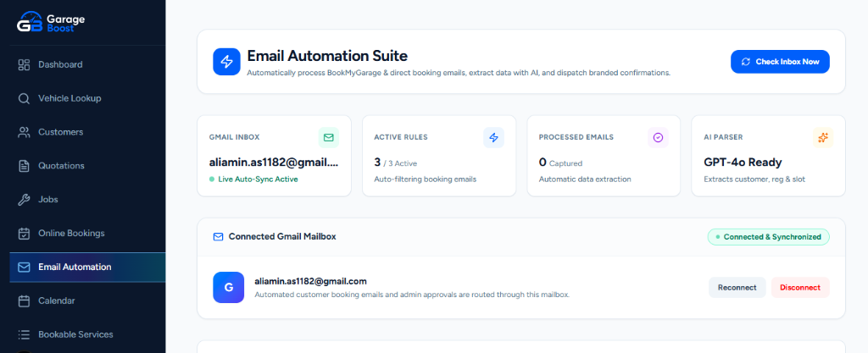The image size is (868, 353).
Task: Click the Reconnect button
Action: coord(737,287)
